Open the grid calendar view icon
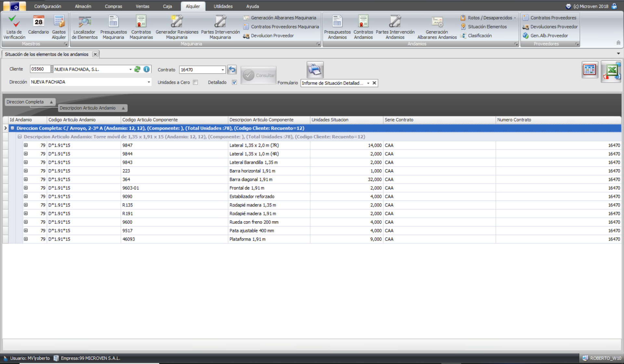This screenshot has height=364, width=624. pos(590,70)
